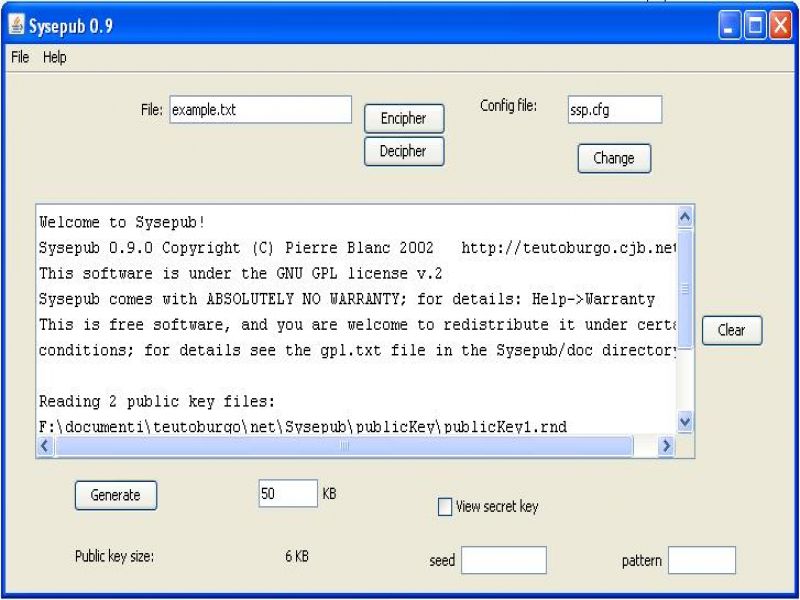
Task: Open the Help menu
Action: (x=55, y=57)
